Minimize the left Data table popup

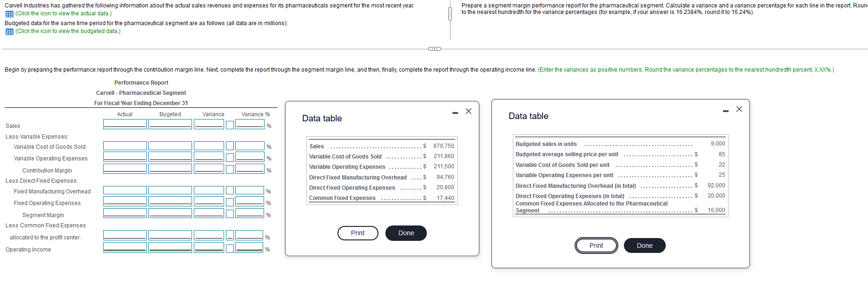455,112
